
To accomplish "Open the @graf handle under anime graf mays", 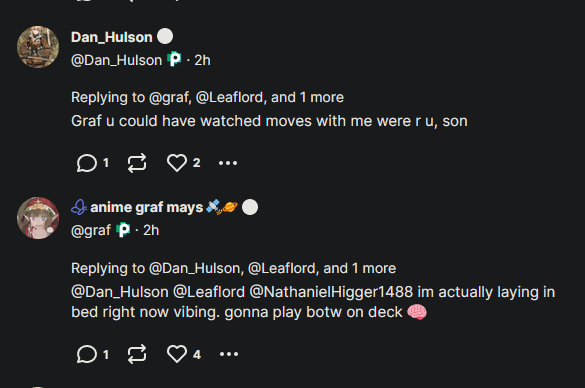I will coord(91,231).
